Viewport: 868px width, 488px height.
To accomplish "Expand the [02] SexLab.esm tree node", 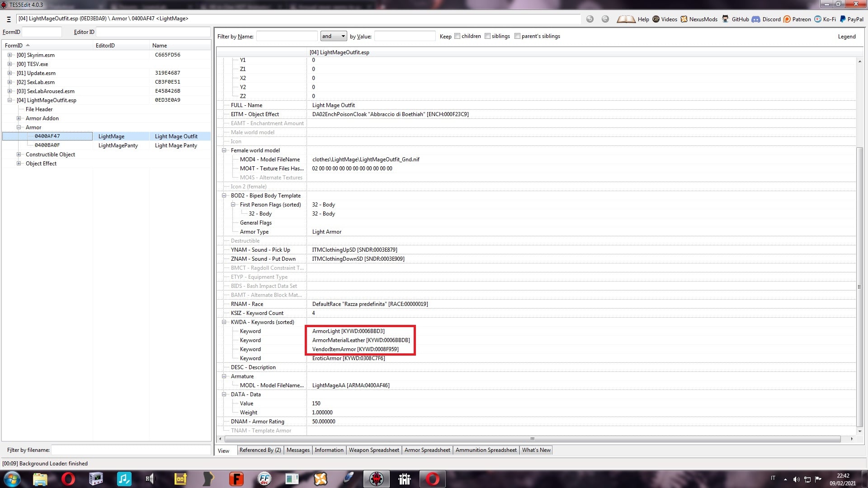I will click(x=9, y=82).
